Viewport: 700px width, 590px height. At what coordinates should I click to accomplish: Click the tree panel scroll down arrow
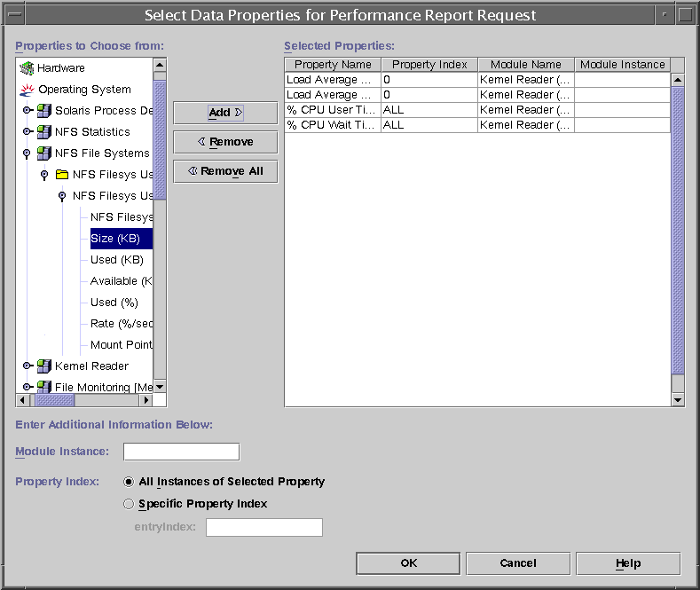160,387
